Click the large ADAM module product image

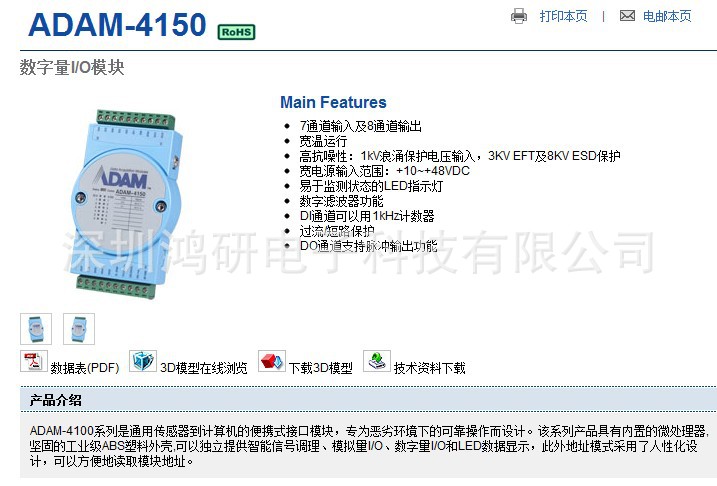(127, 204)
